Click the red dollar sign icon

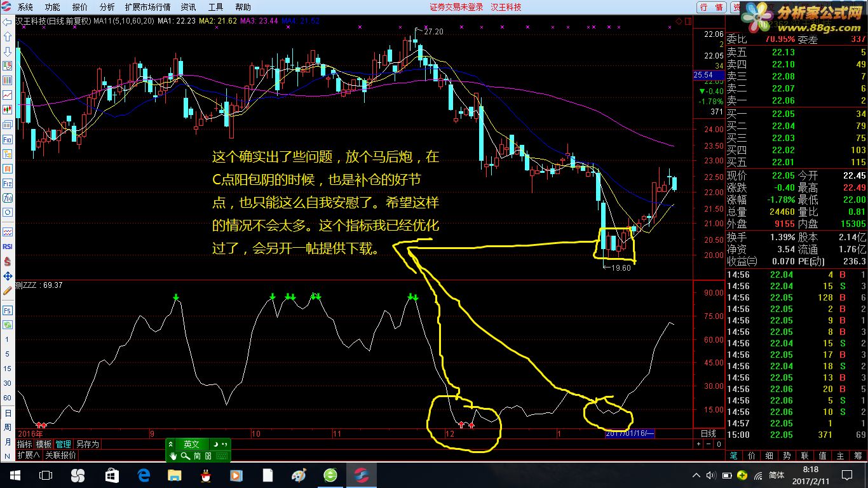8,261
